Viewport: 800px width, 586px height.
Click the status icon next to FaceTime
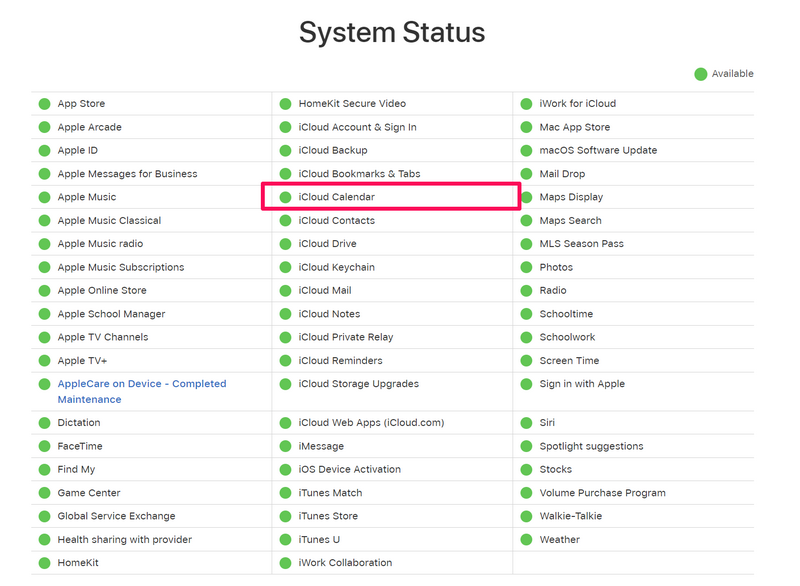coord(44,446)
